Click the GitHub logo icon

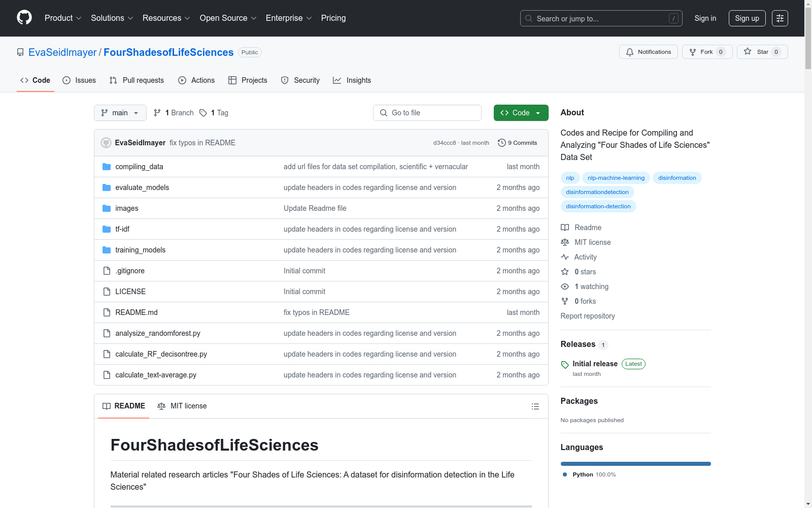[x=24, y=18]
